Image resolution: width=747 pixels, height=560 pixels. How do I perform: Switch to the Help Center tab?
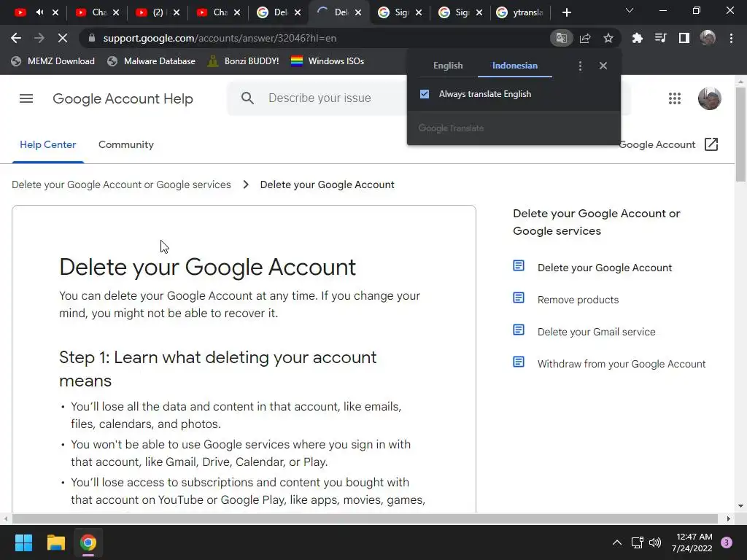click(47, 145)
